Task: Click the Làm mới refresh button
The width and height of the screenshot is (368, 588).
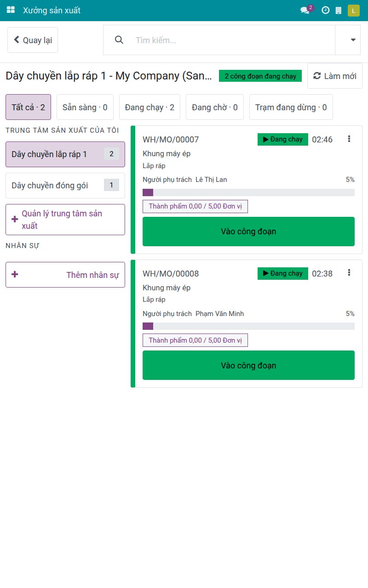Action: (335, 76)
